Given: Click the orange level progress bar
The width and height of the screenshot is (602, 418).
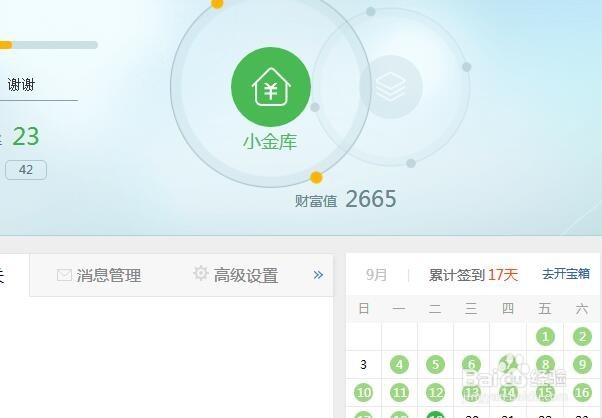Looking at the screenshot, I should coord(48,45).
